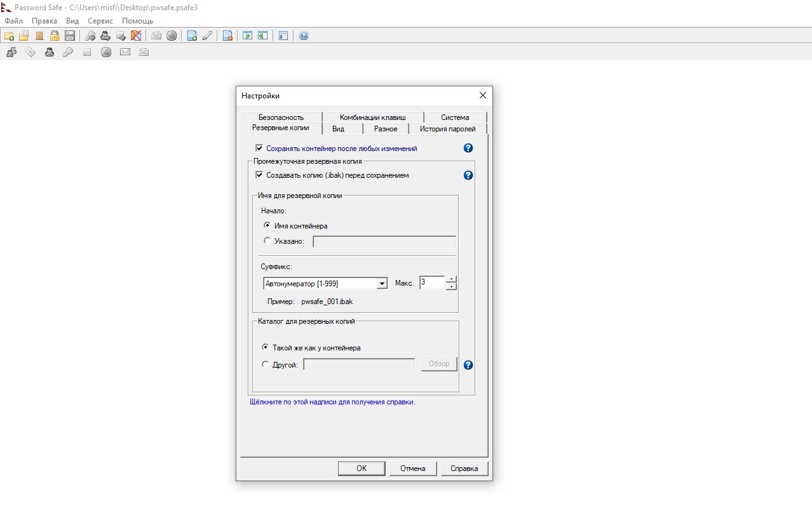Click the autotype keyboard icon in top toolbar

[156, 36]
